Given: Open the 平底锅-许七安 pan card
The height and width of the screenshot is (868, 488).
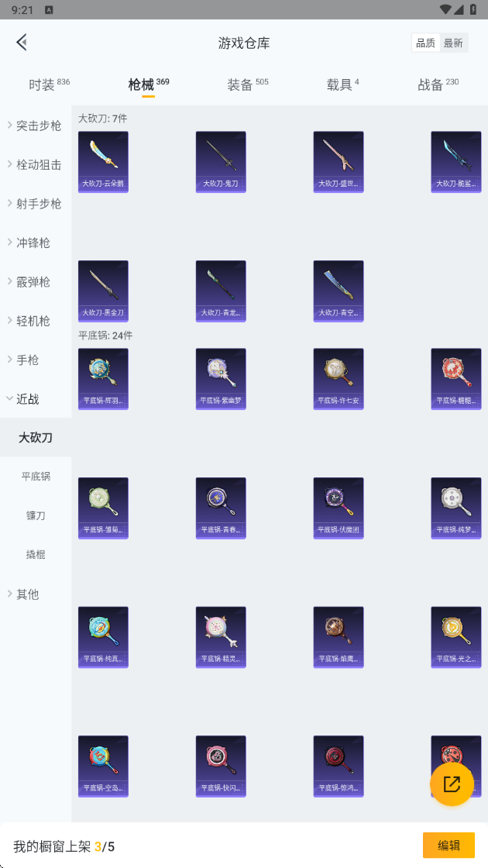Looking at the screenshot, I should pyautogui.click(x=339, y=379).
